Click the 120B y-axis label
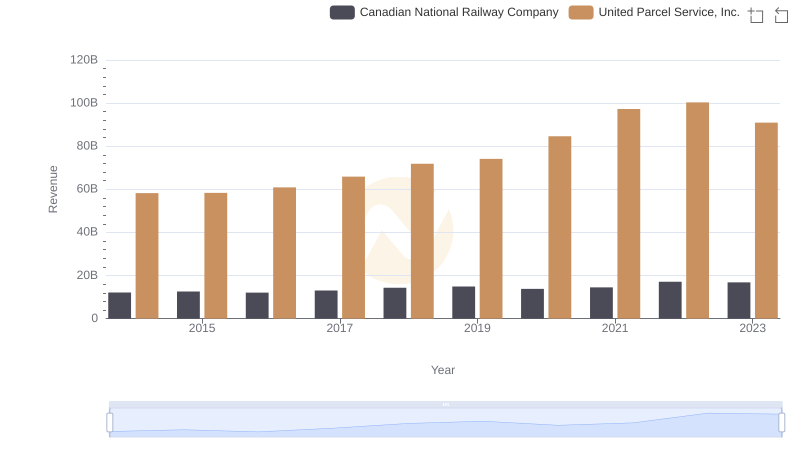 pyautogui.click(x=84, y=60)
